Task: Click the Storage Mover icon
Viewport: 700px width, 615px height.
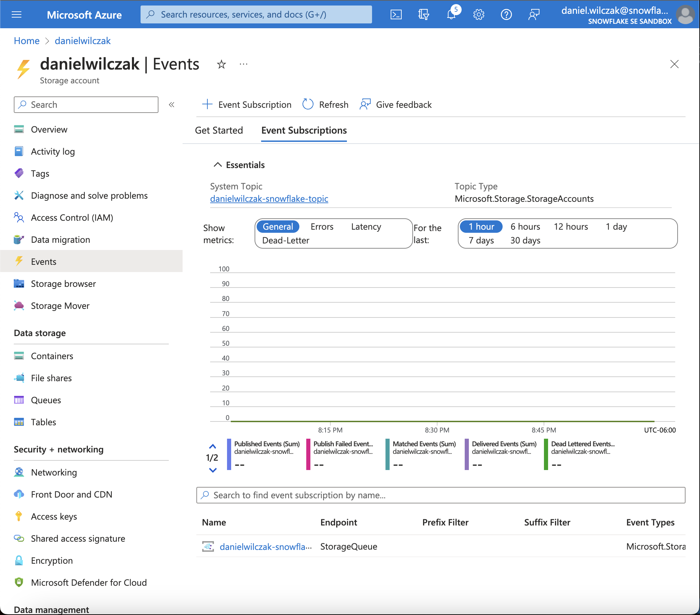Action: [x=19, y=305]
